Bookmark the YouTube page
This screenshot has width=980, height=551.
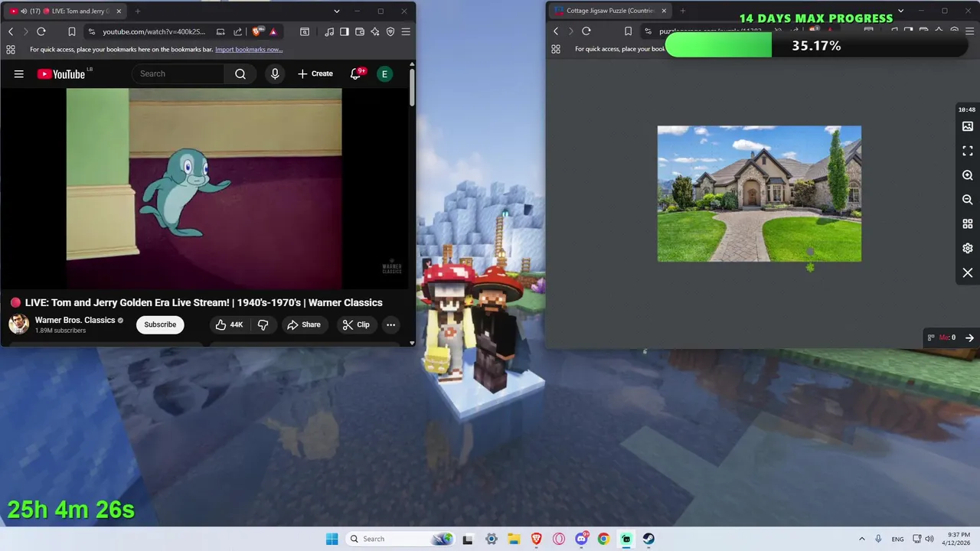(x=72, y=31)
